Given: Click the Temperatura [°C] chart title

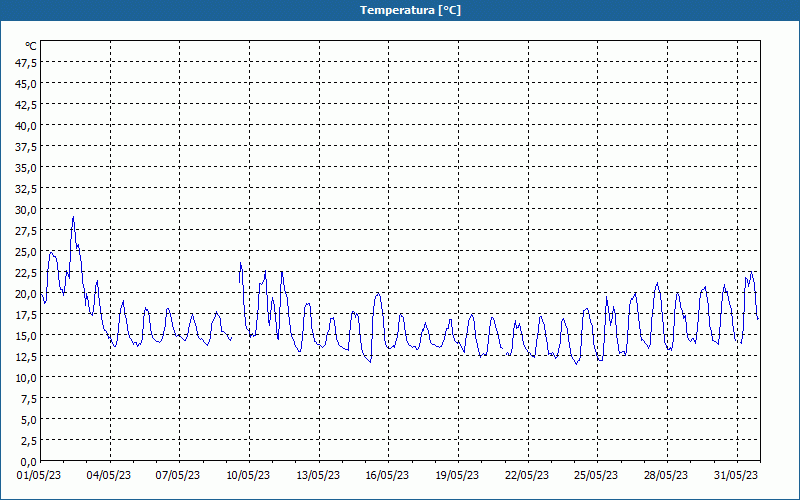Looking at the screenshot, I should pos(410,10).
